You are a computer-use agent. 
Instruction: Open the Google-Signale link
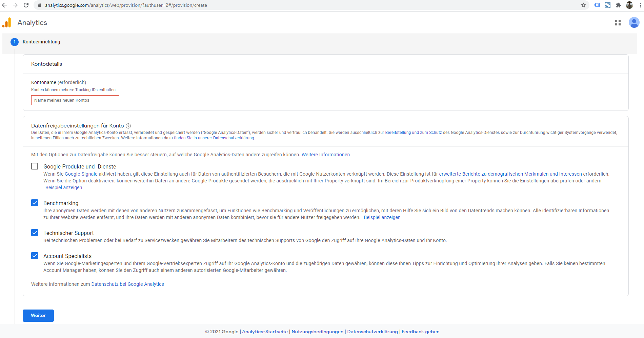(x=81, y=174)
